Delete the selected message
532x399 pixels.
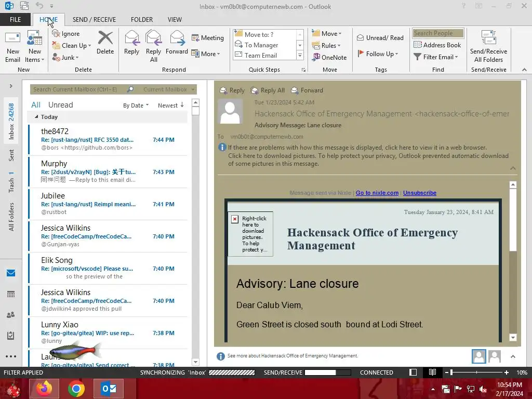pyautogui.click(x=105, y=43)
